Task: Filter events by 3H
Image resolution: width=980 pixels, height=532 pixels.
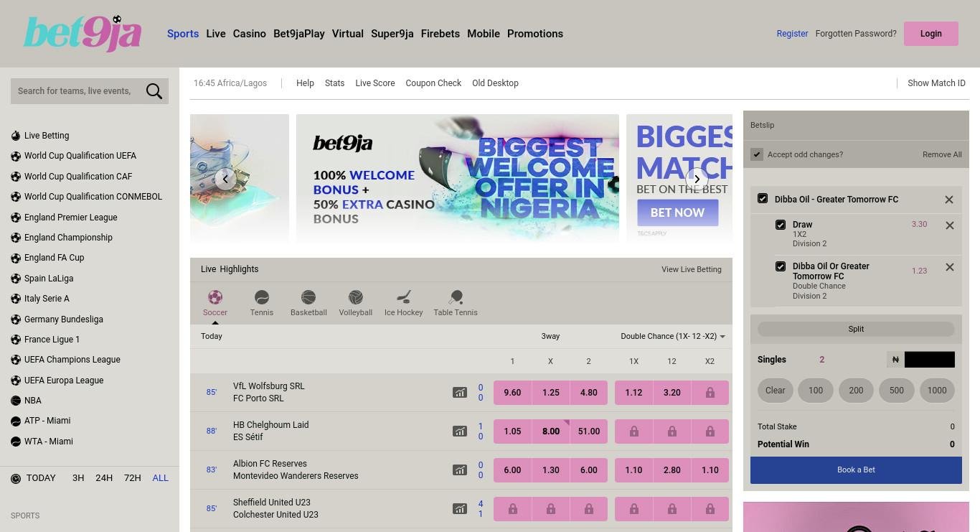Action: click(78, 478)
